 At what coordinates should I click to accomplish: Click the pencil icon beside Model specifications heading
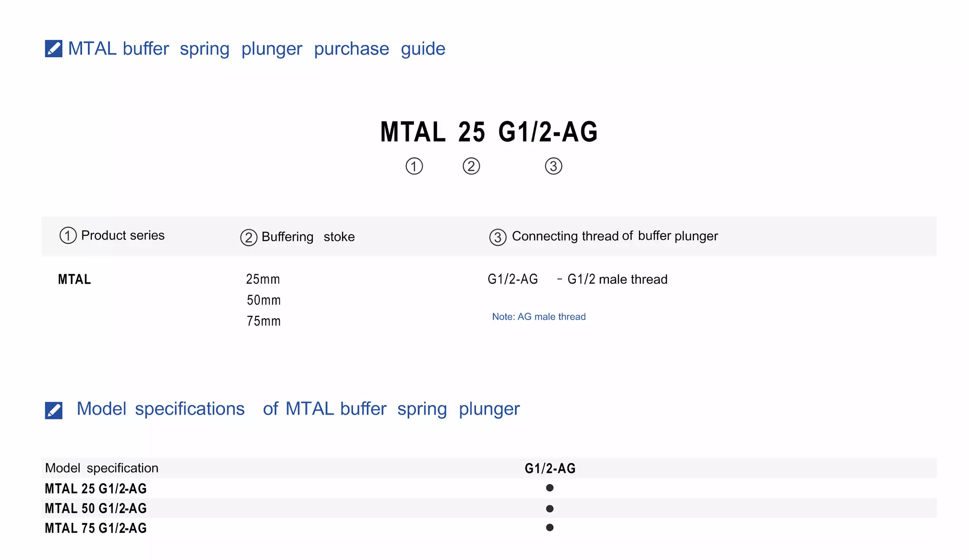[x=54, y=410]
